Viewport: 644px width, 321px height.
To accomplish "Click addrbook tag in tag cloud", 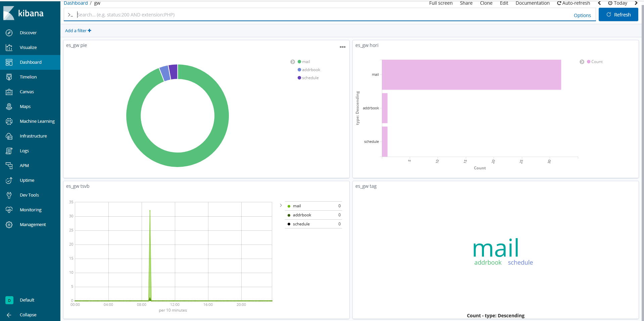I will pyautogui.click(x=488, y=263).
